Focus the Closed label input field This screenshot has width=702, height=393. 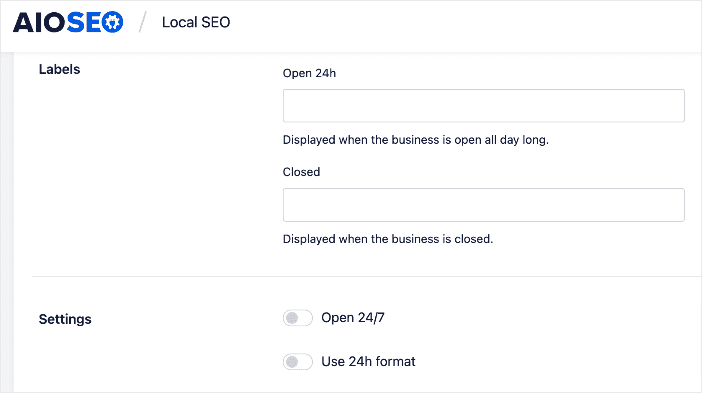click(x=484, y=205)
